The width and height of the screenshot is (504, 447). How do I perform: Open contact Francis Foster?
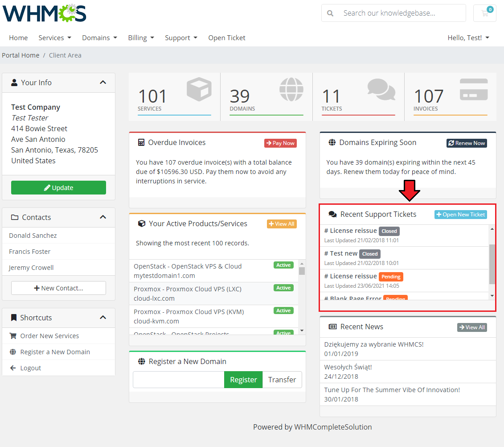(58, 252)
